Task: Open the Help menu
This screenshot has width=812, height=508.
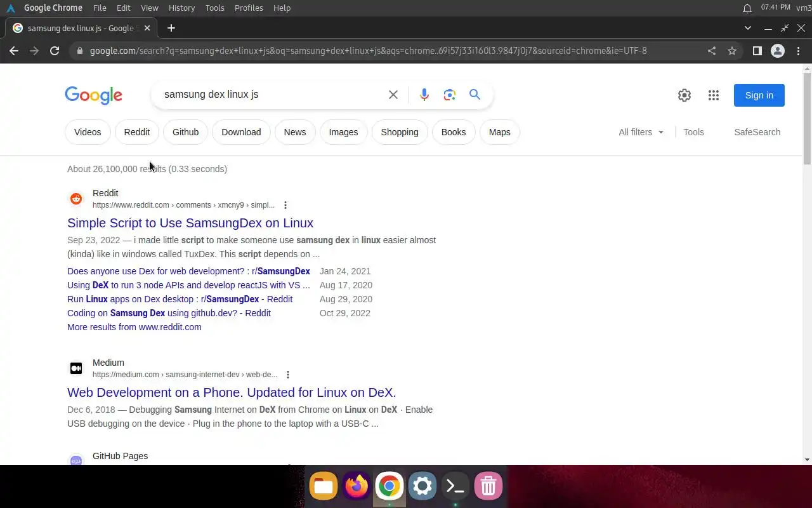Action: click(x=282, y=8)
